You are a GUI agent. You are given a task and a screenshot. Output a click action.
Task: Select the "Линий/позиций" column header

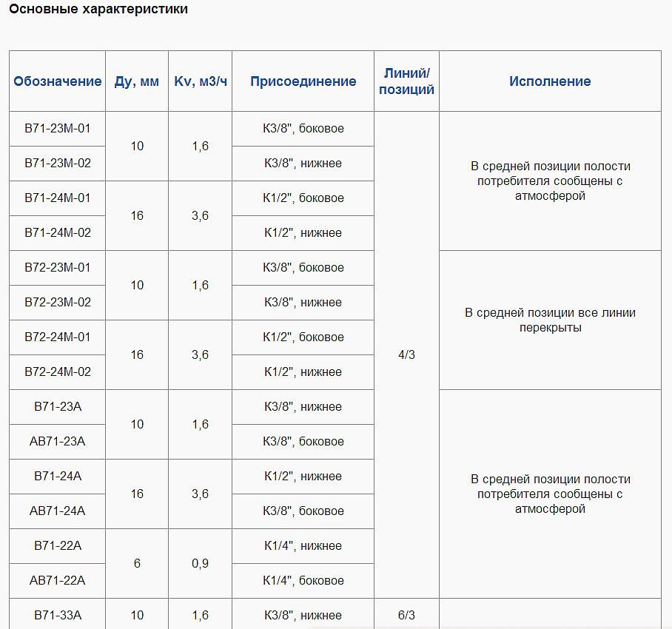(x=405, y=81)
